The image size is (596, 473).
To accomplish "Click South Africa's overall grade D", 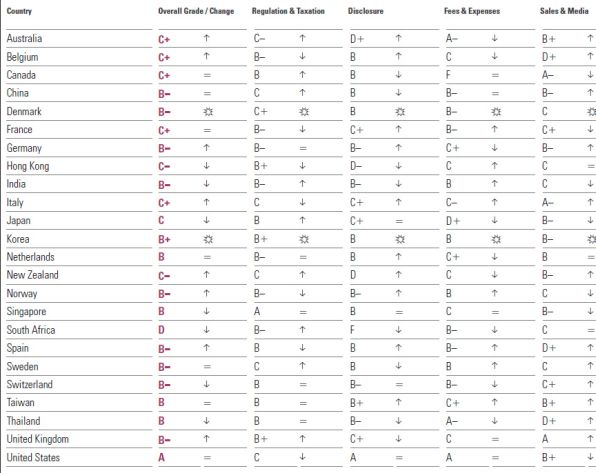I will click(x=162, y=330).
